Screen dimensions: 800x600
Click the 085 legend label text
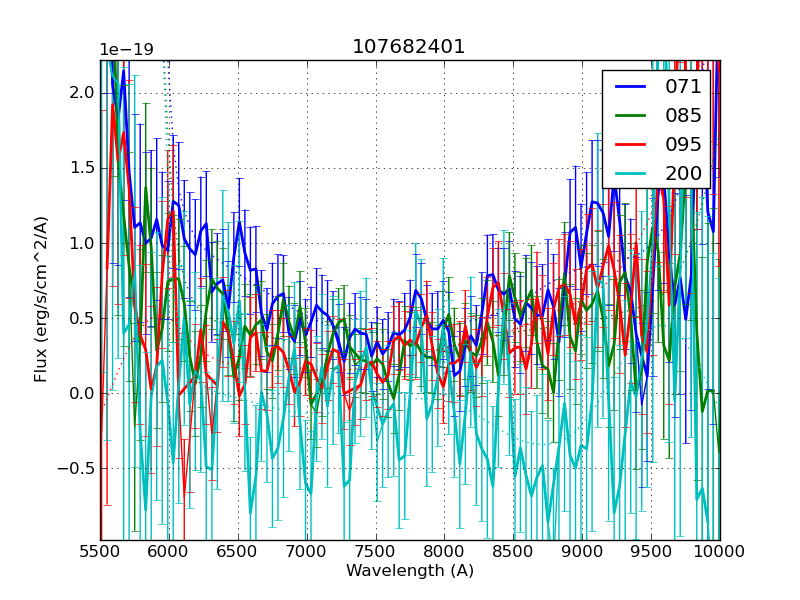[683, 116]
